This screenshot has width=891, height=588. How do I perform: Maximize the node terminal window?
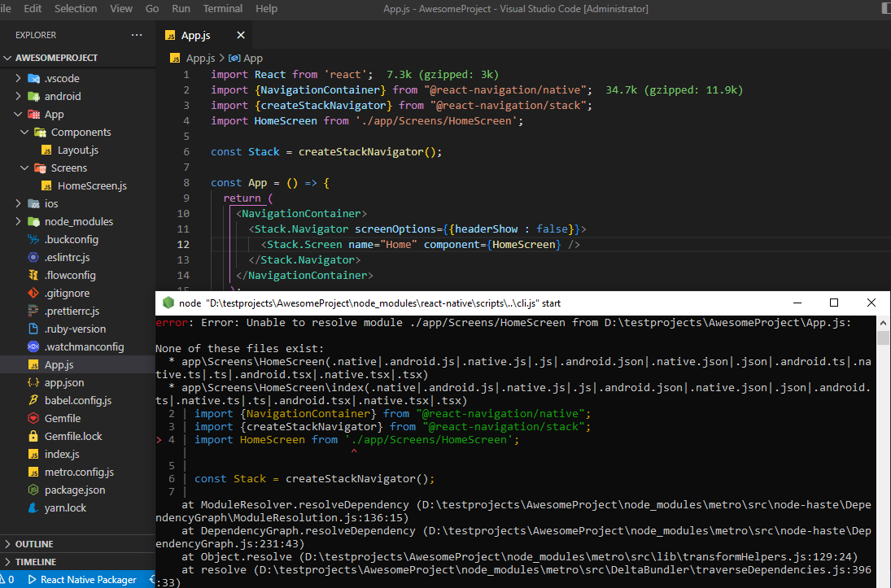point(834,303)
